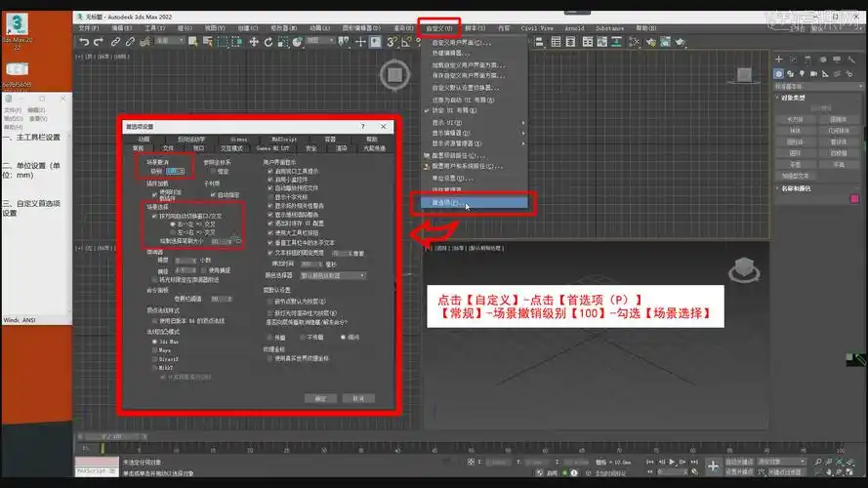868x488 pixels.
Task: Collapse the 名称和颜色 rollout
Action: pos(796,188)
